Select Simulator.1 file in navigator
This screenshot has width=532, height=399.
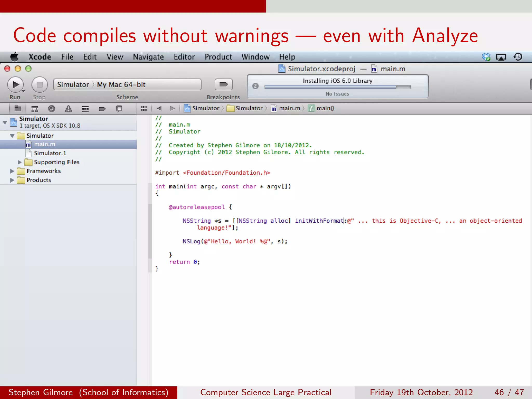(68, 153)
